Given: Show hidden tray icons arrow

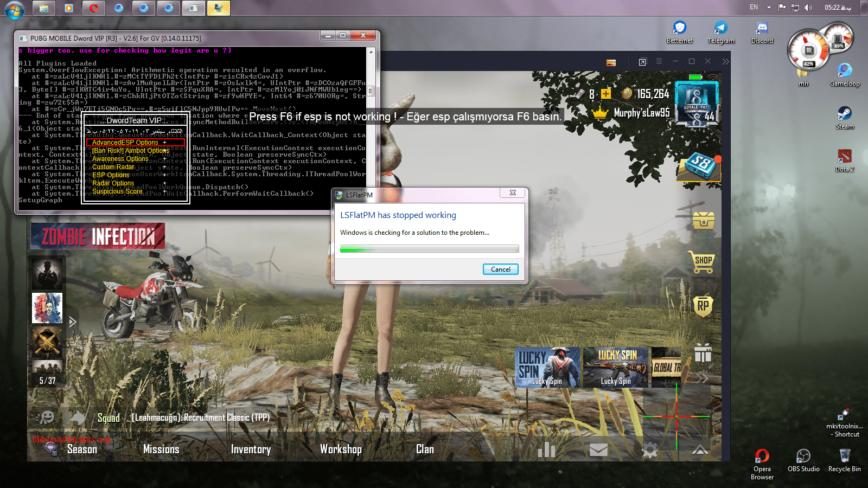Looking at the screenshot, I should coord(769,8).
